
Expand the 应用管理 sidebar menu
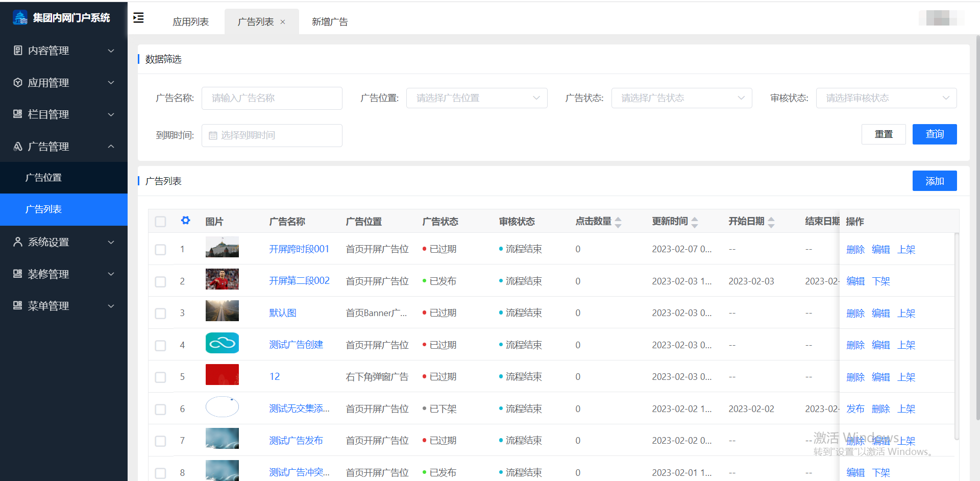[64, 82]
